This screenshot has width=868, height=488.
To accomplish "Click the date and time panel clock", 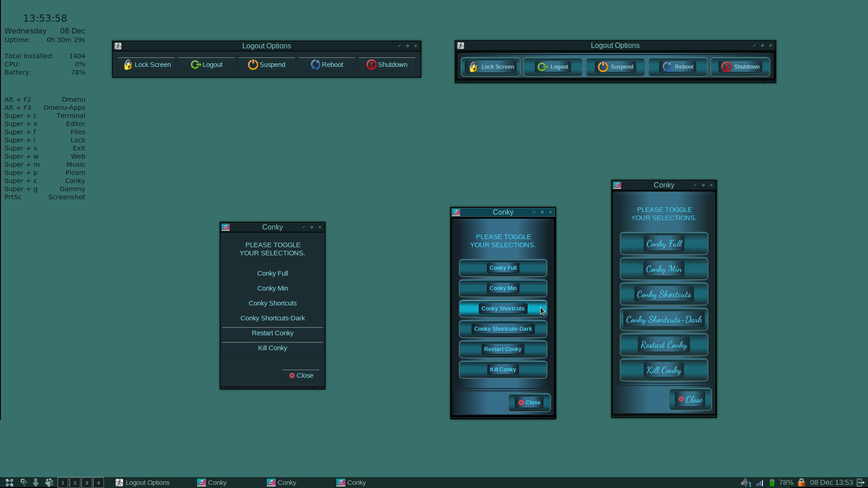I will [831, 483].
